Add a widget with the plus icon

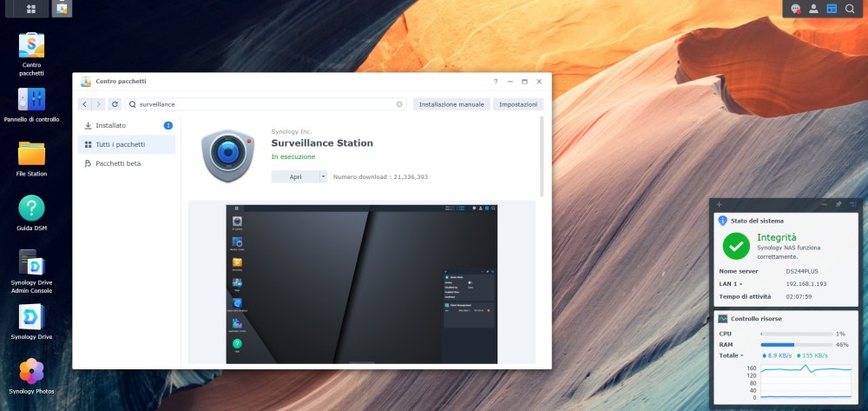tap(719, 204)
